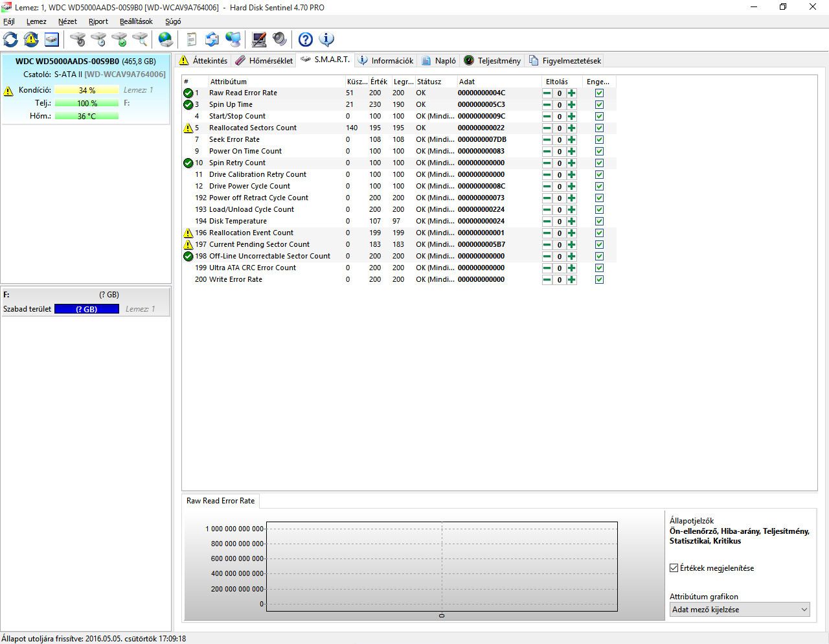Click the Raw Read Error Rate graph area
Screen dimensions: 829x644
click(x=442, y=566)
